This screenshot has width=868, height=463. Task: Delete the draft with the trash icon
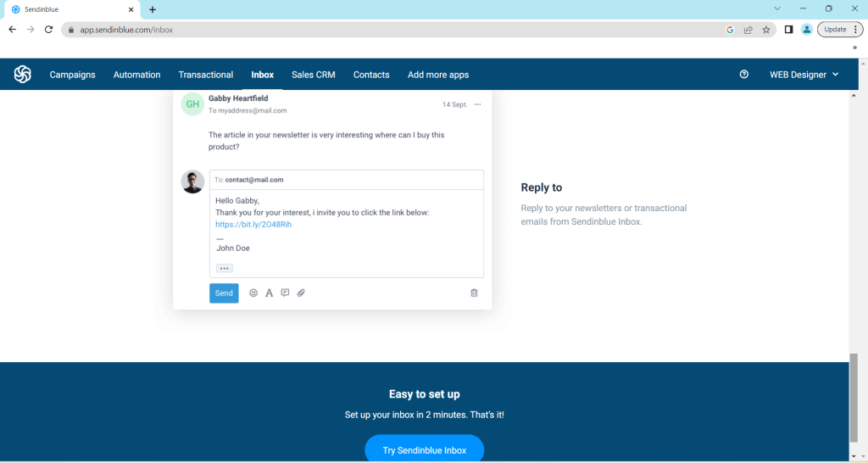click(x=474, y=293)
